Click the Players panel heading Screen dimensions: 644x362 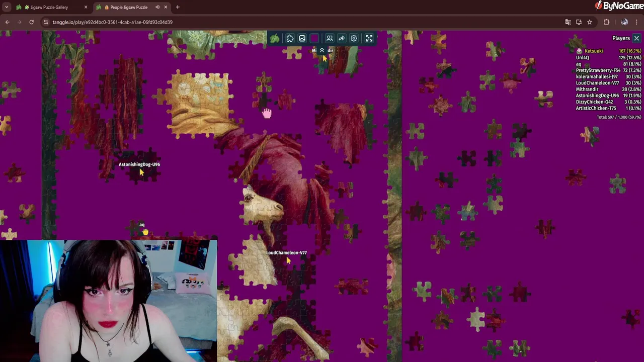coord(621,38)
